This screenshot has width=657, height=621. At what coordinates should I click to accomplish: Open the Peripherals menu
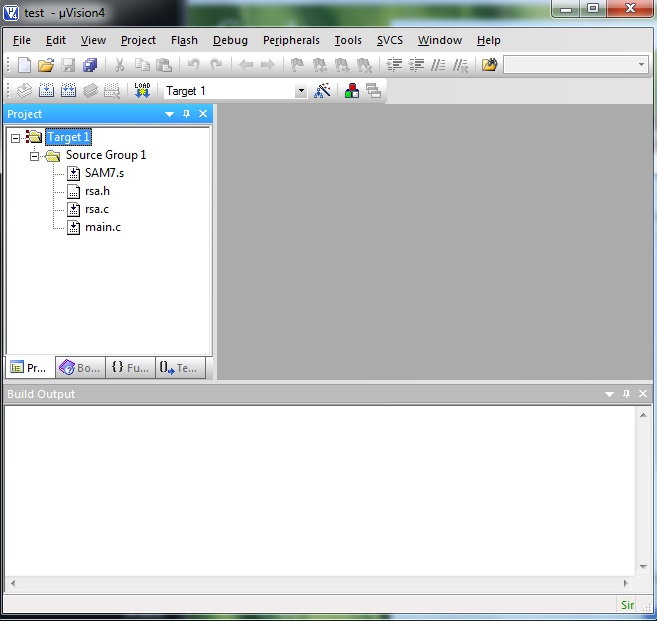click(291, 40)
